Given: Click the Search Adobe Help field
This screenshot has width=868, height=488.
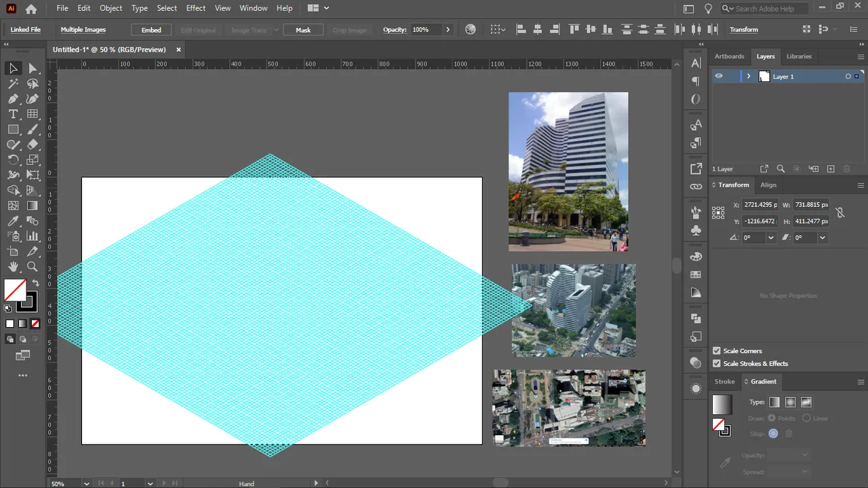Looking at the screenshot, I should [764, 9].
